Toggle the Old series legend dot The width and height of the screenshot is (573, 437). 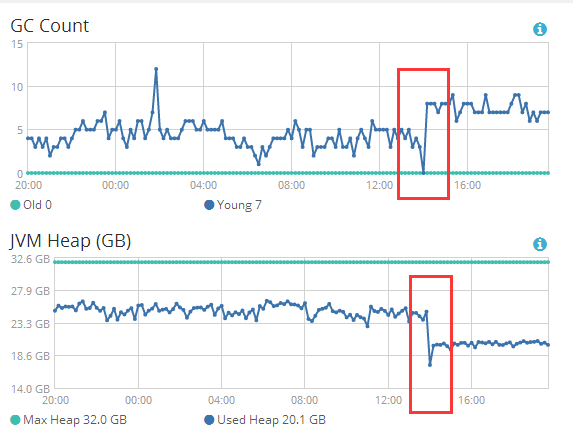(15, 205)
